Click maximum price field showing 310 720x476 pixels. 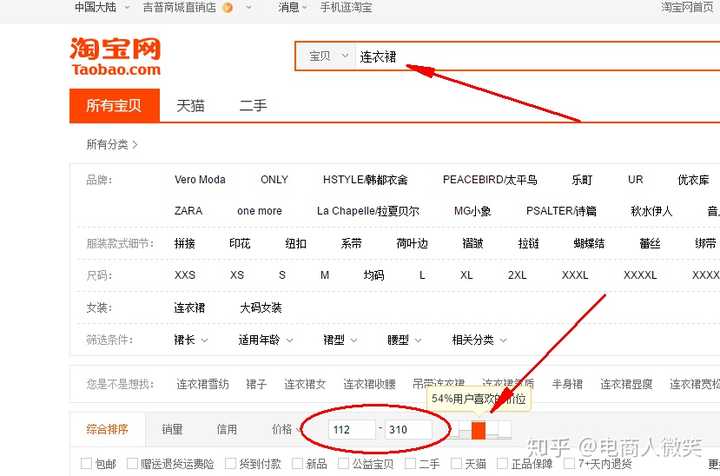408,430
